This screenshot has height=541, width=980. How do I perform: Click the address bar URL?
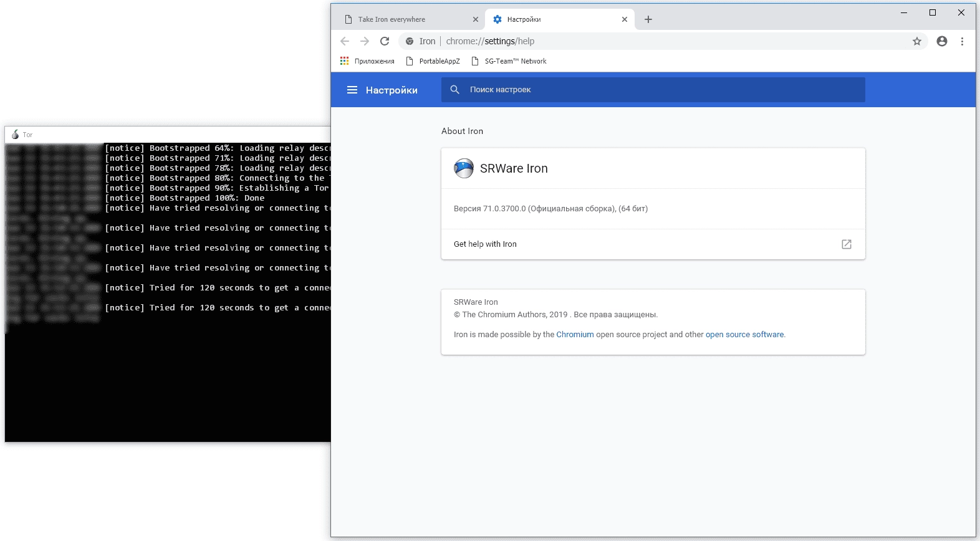click(x=490, y=41)
